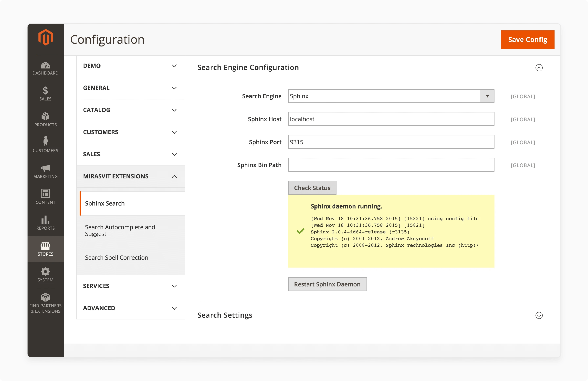Viewport: 588px width, 381px height.
Task: Click the Magento logo icon
Action: [x=45, y=37]
